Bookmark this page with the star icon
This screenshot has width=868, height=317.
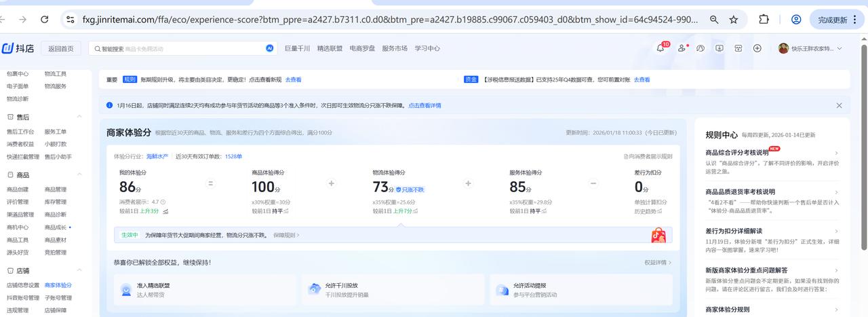tap(733, 20)
